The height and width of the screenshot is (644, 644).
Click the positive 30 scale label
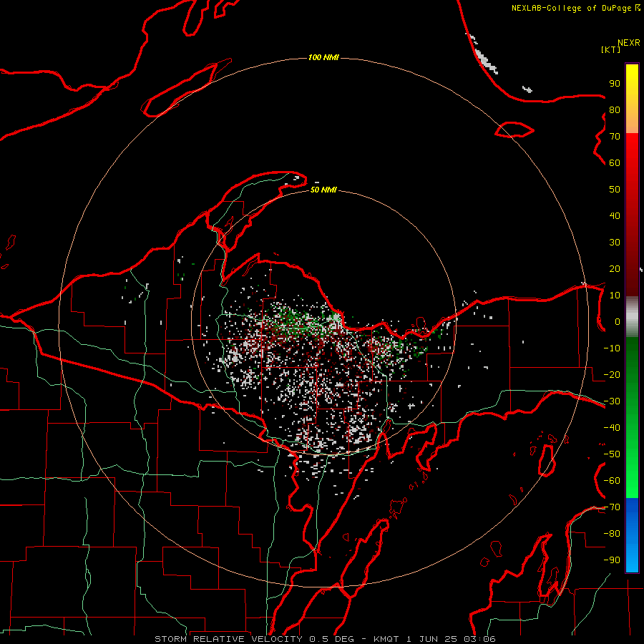[615, 243]
